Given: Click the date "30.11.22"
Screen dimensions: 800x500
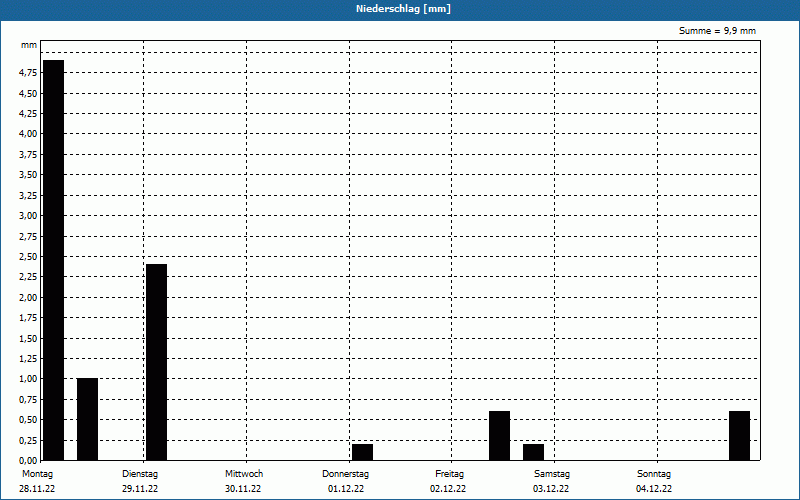Looking at the screenshot, I should pyautogui.click(x=243, y=489).
